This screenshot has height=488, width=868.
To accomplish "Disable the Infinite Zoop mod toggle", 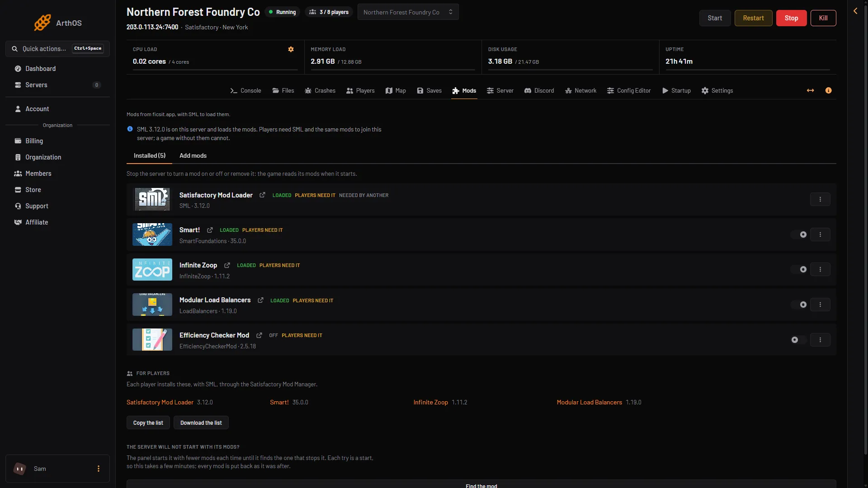I will coord(799,269).
